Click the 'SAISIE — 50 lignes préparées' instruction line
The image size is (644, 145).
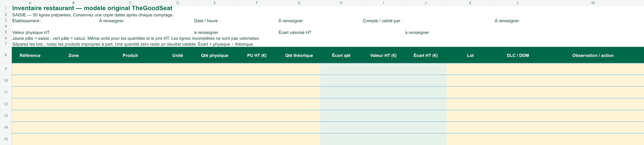click(x=93, y=15)
